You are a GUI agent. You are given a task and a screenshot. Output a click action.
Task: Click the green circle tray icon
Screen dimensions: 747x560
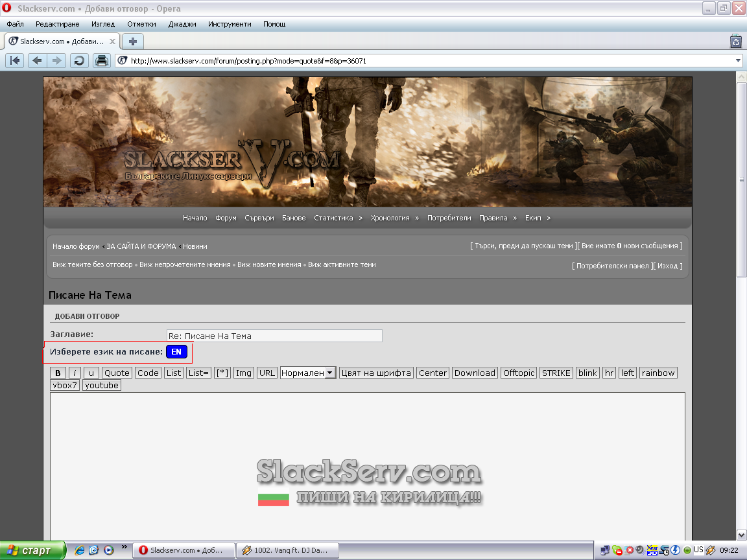687,550
